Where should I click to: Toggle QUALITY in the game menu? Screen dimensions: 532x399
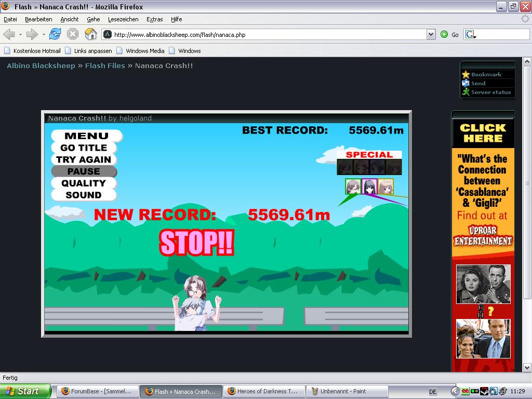pos(84,183)
